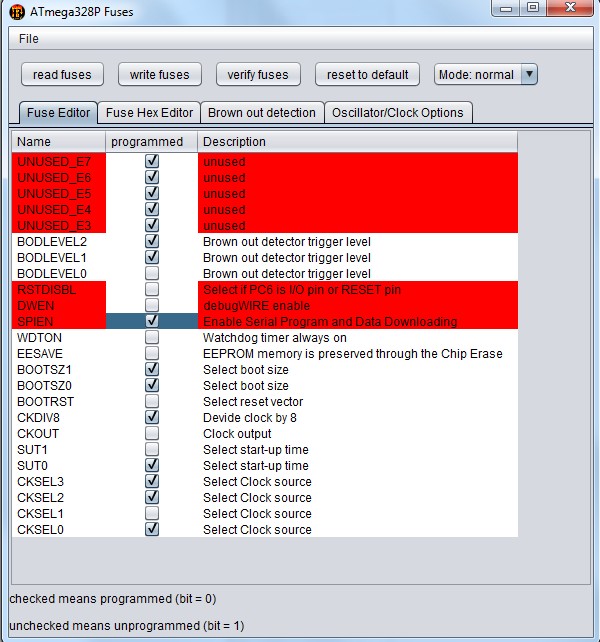This screenshot has height=642, width=600.
Task: Uncheck the CKDIV8 clock divide checkbox
Action: pos(152,417)
